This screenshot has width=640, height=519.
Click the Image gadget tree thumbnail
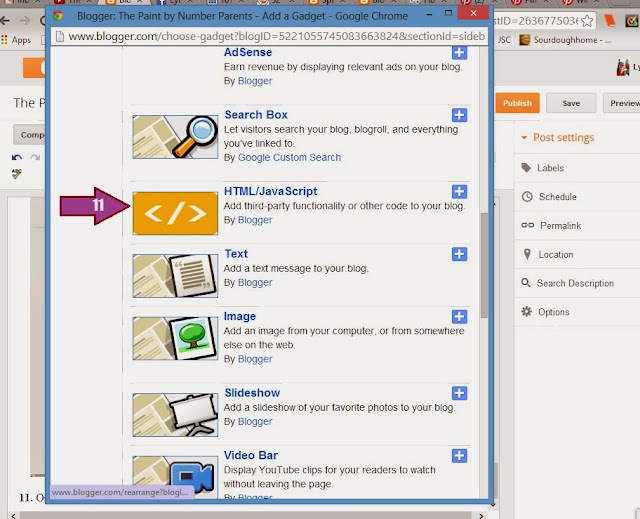[175, 339]
